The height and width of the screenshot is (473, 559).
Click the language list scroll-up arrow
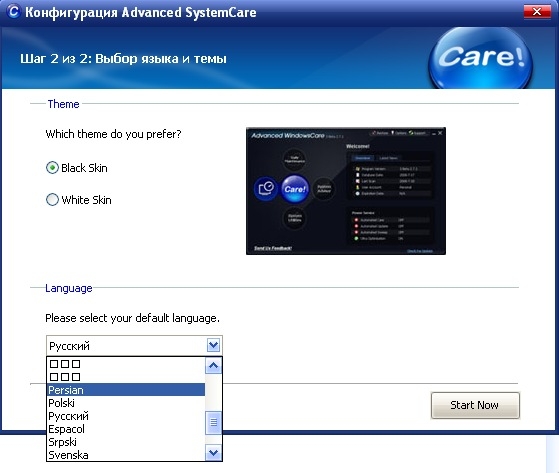coord(213,365)
